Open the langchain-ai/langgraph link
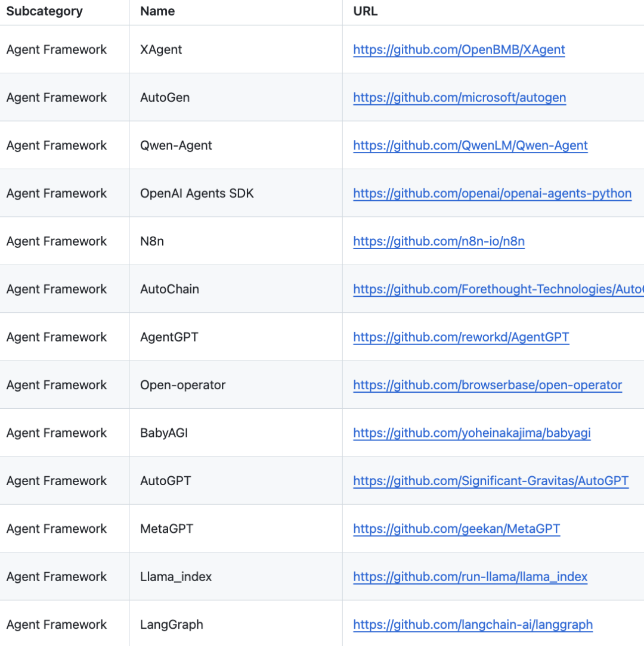The width and height of the screenshot is (644, 646). click(x=473, y=625)
